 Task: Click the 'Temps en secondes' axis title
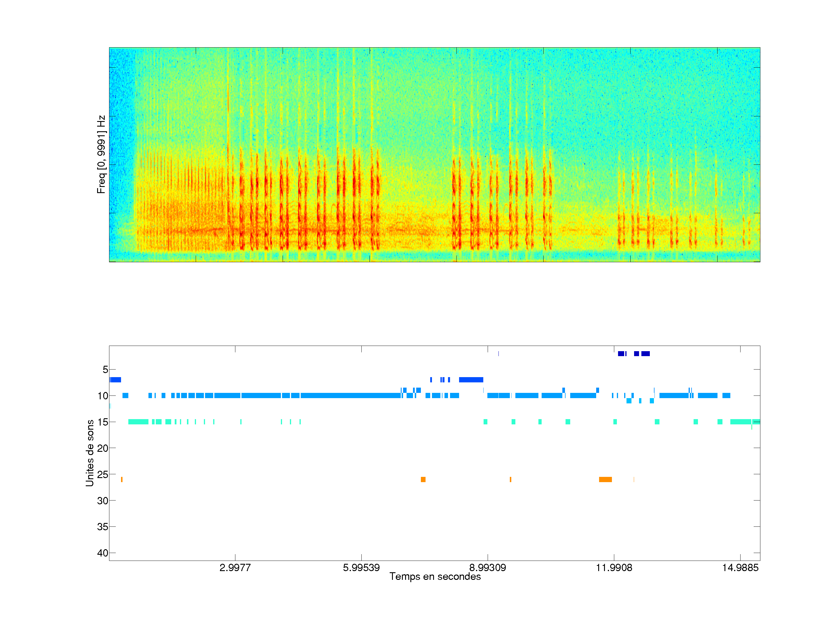pos(435,576)
